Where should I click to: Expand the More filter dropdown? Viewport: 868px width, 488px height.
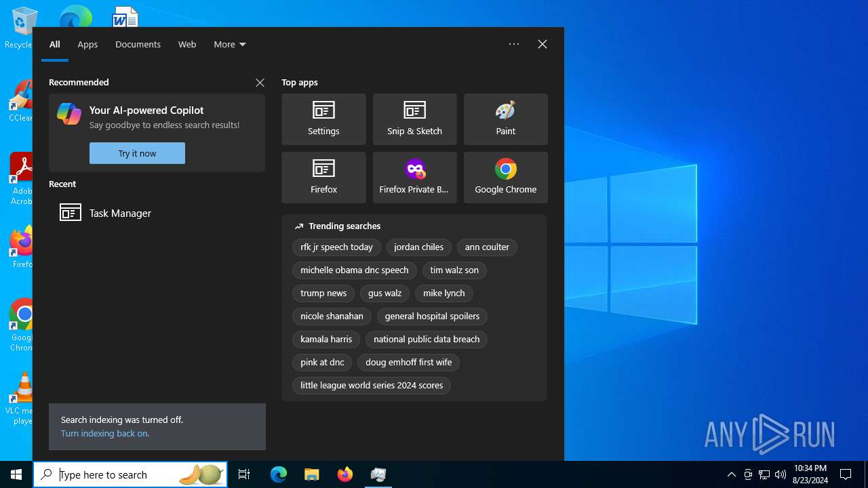pyautogui.click(x=229, y=44)
